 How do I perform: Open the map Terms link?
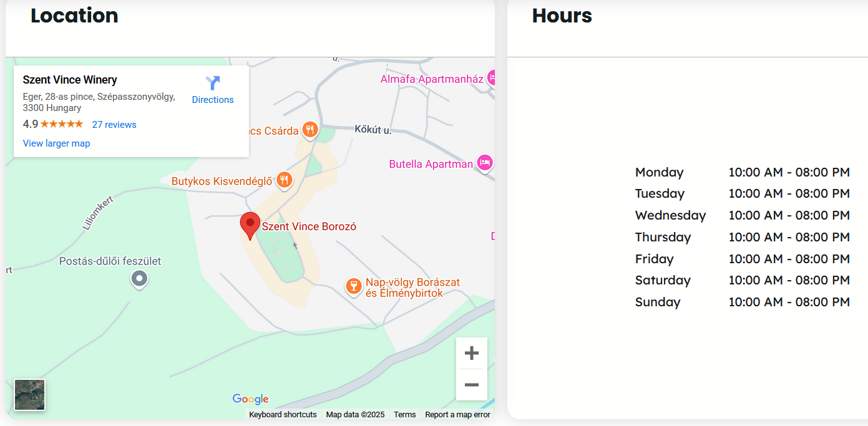pyautogui.click(x=404, y=415)
